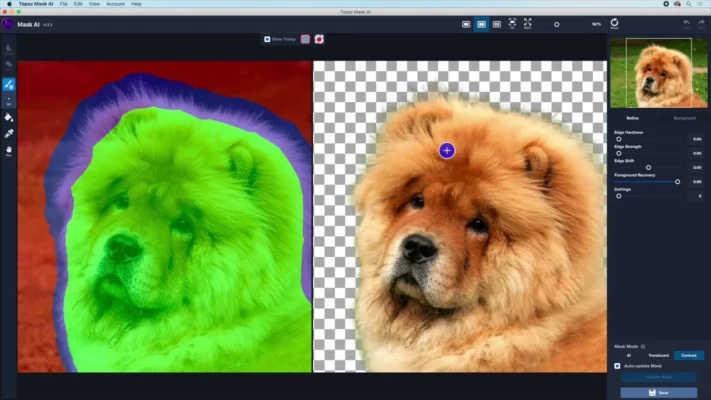Fit image to screen with Fit icon
711x400 pixels.
pyautogui.click(x=512, y=24)
